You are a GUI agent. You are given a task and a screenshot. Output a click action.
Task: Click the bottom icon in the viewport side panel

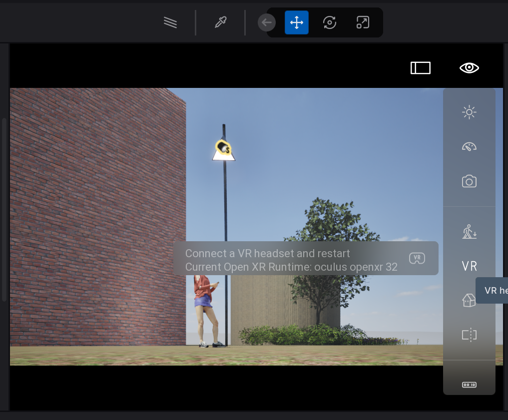click(469, 385)
